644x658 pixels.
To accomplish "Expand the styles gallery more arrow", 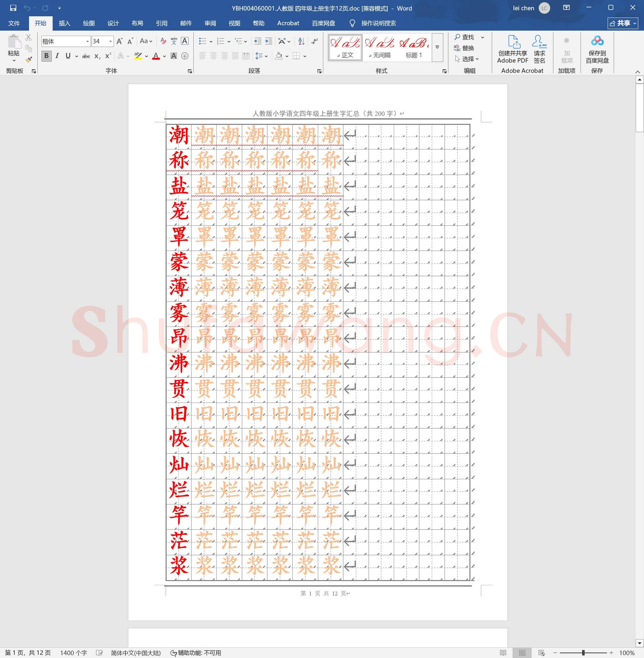I will tap(437, 47).
